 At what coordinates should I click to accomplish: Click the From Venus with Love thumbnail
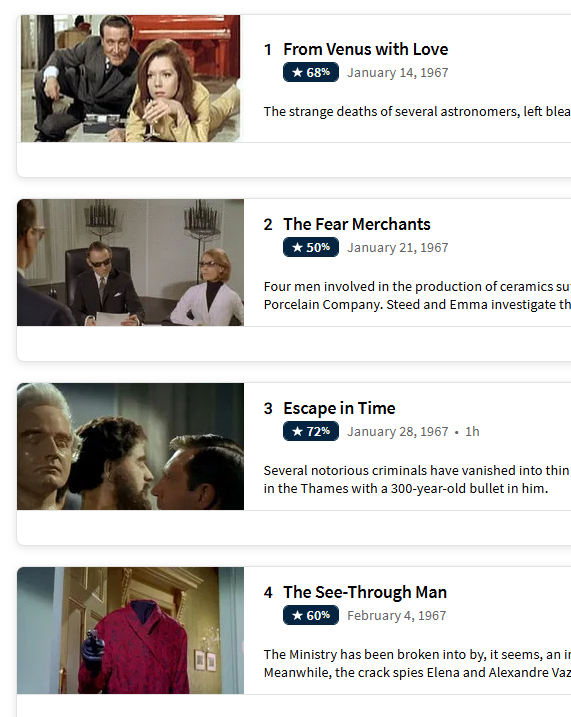130,78
